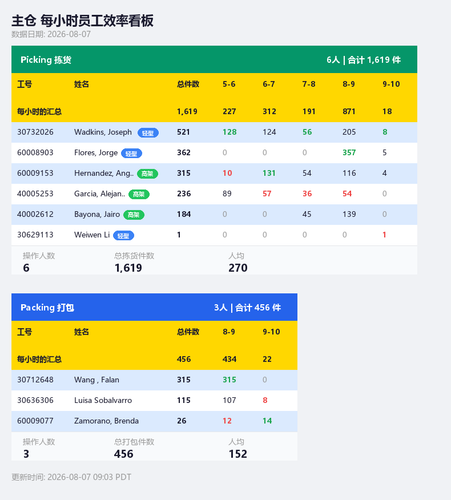Select name Weiwen Li
Viewport: 451px width, 500px height.
(x=92, y=235)
